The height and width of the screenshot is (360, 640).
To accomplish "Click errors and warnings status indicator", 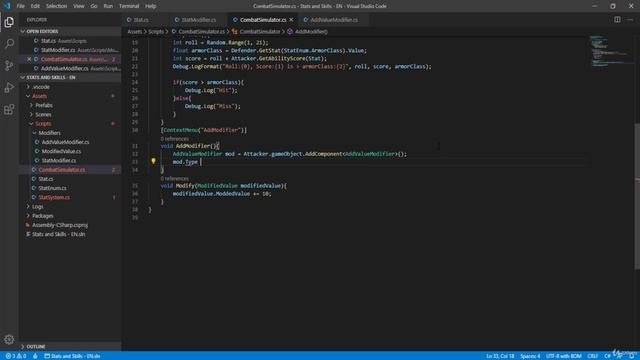I will coord(16,356).
